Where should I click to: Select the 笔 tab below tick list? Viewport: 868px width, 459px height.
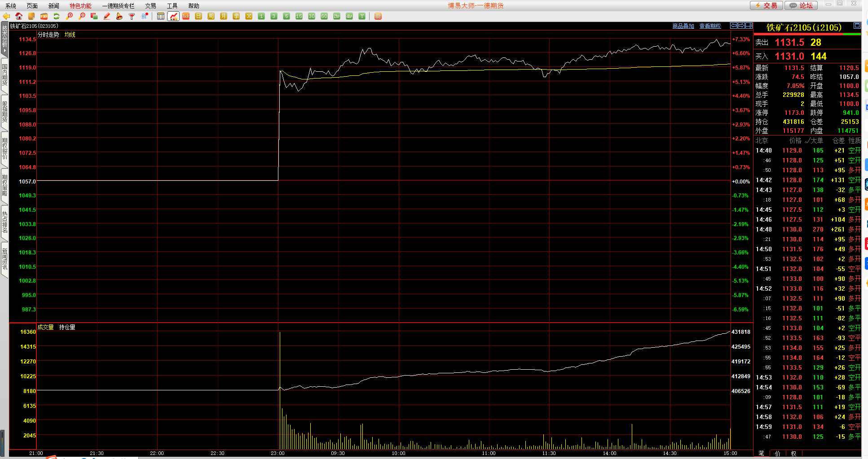click(x=762, y=454)
